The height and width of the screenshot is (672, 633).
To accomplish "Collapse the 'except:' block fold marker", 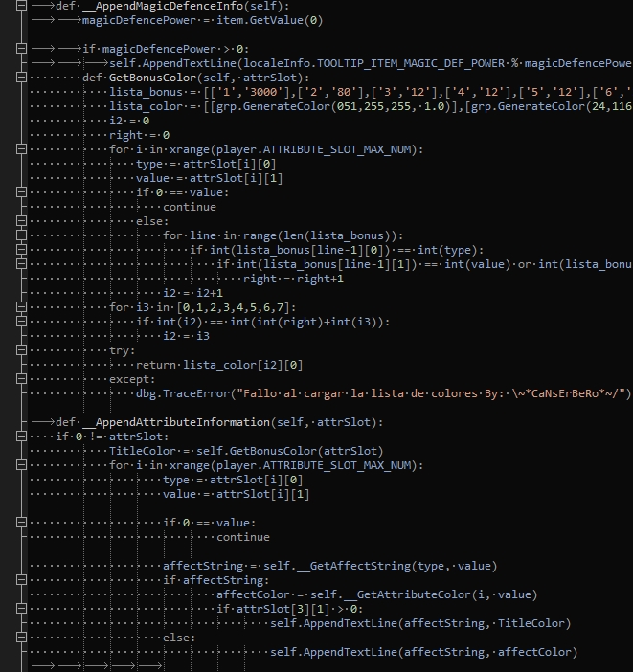I will click(21, 379).
